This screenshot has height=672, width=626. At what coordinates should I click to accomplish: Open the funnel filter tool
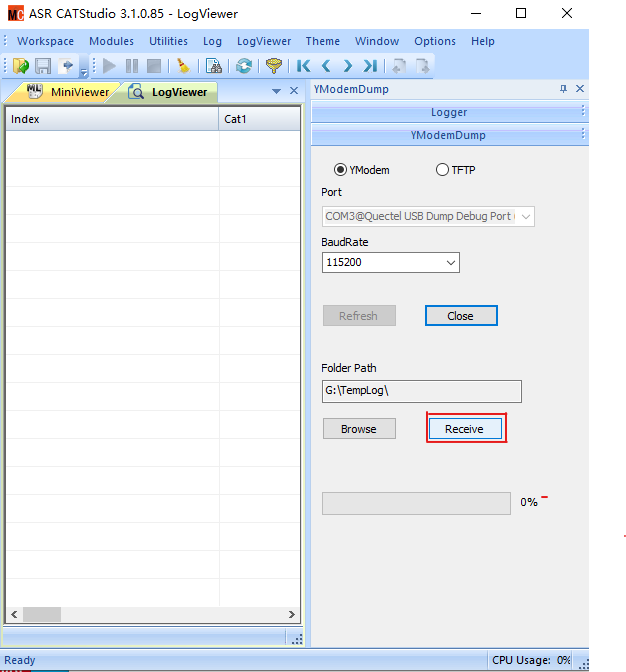pyautogui.click(x=273, y=66)
